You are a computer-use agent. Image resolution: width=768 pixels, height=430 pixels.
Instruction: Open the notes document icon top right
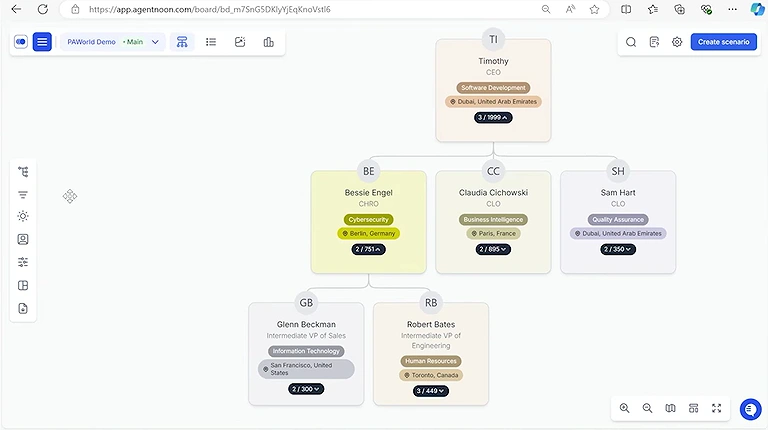click(654, 42)
